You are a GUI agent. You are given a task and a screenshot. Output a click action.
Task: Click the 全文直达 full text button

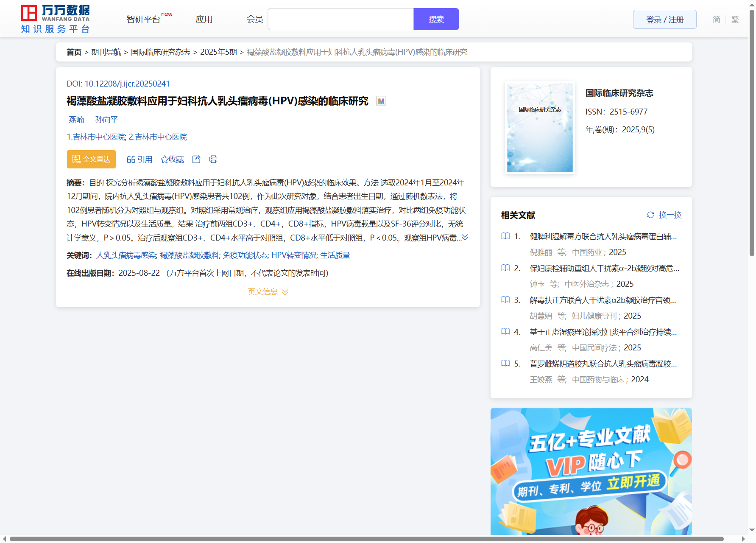pos(91,160)
